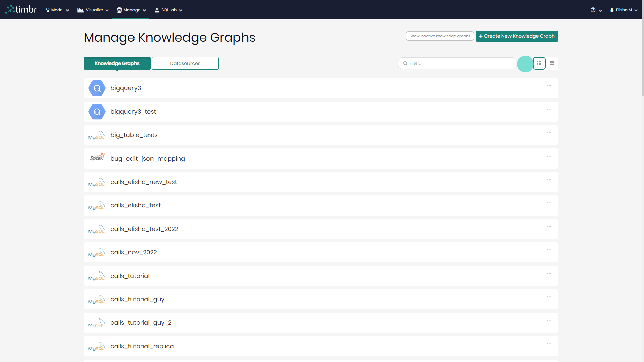
Task: Open three-dot options for bigquery3_test
Action: click(x=549, y=109)
